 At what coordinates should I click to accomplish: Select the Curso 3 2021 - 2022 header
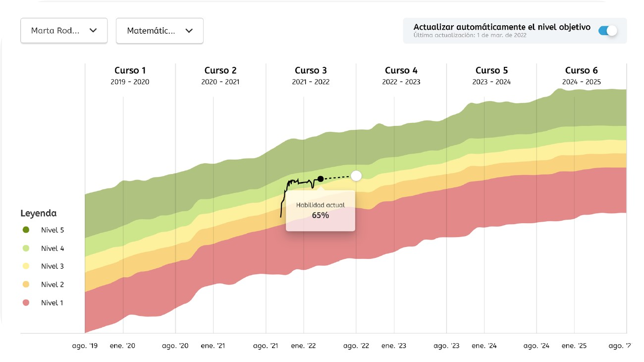pyautogui.click(x=311, y=75)
